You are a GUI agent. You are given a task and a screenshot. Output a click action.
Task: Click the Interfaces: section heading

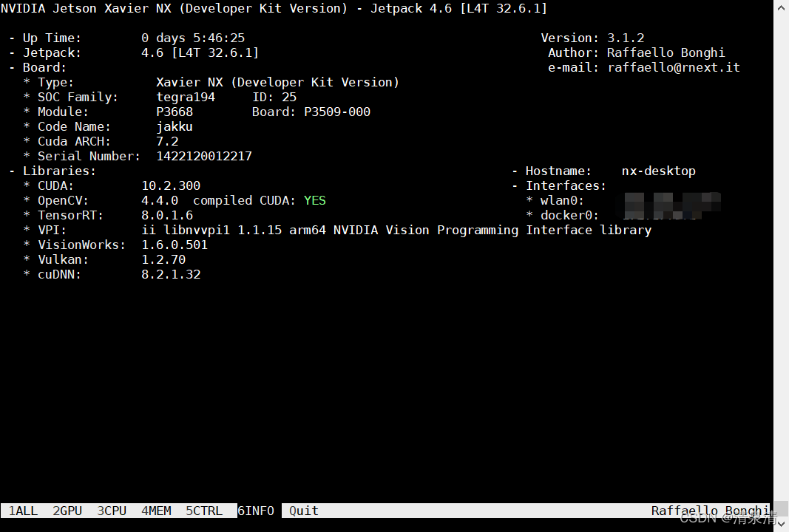tap(566, 186)
